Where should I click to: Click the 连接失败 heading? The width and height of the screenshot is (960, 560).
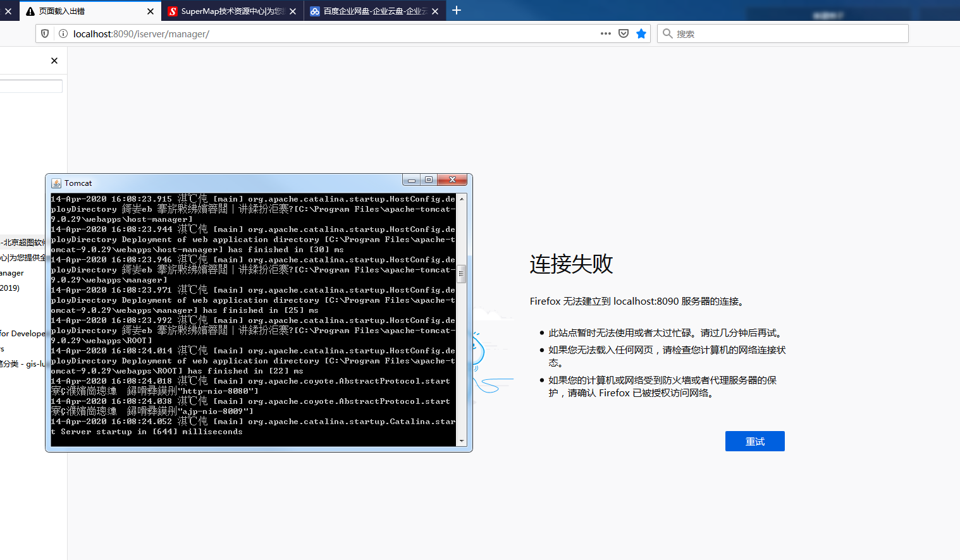click(x=572, y=264)
